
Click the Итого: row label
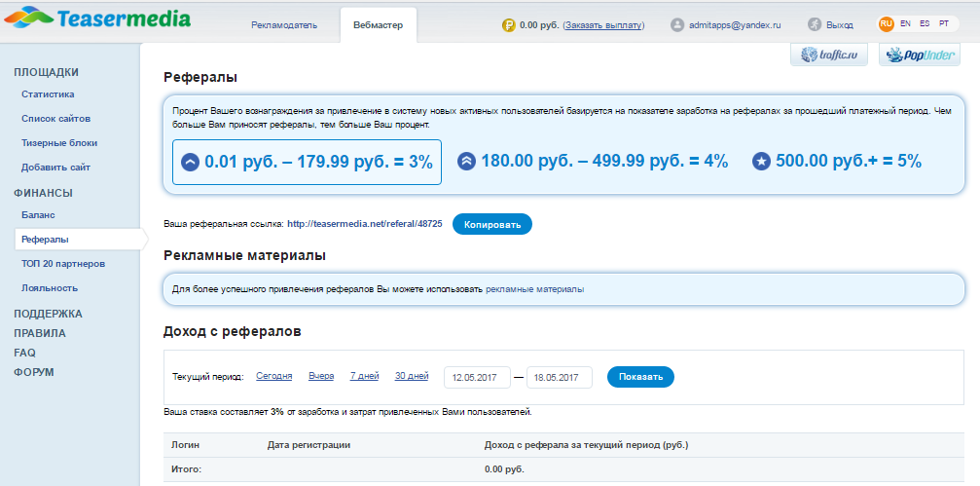pyautogui.click(x=188, y=469)
